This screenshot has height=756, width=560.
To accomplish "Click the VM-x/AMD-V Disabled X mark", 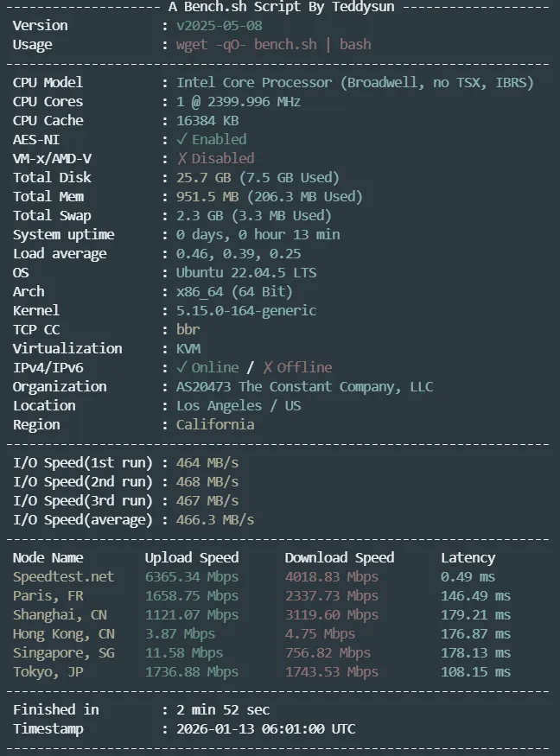I will tap(181, 158).
